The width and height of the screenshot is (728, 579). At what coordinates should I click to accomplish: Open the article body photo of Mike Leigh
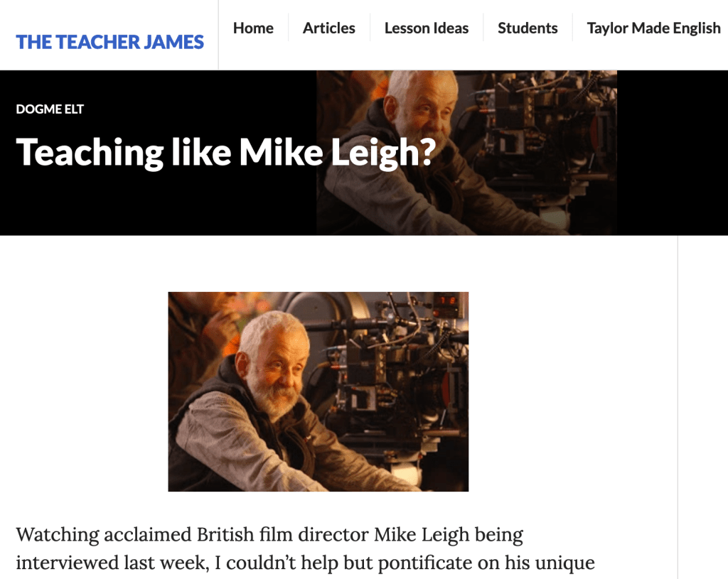coord(318,391)
